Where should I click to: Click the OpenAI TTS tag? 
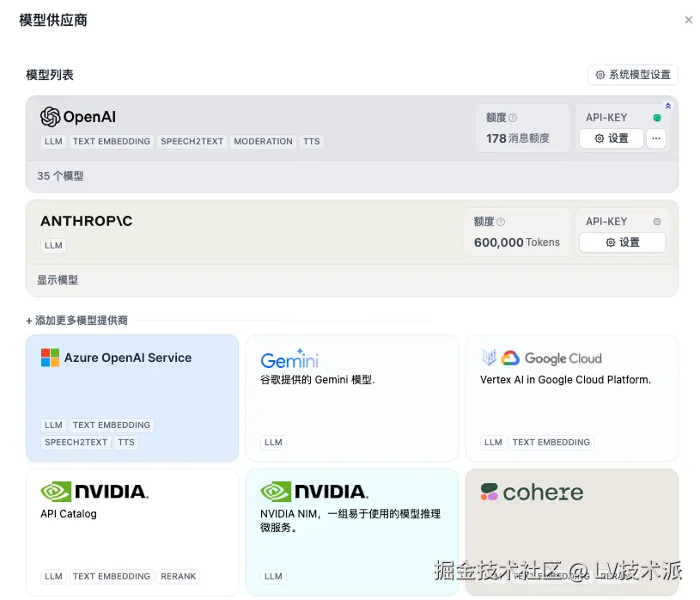pyautogui.click(x=312, y=142)
